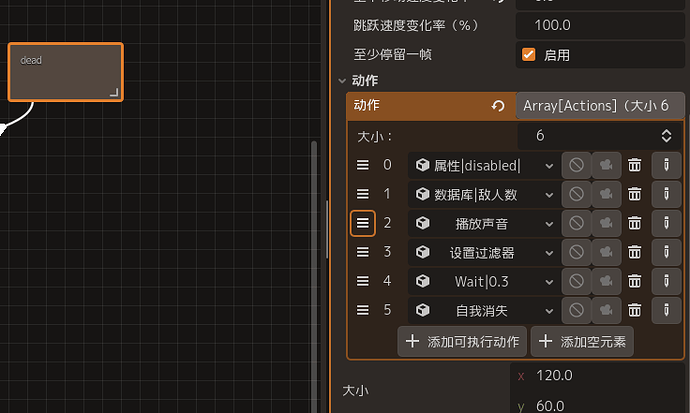Collapse the Array[Actions] (大小 6) button
This screenshot has width=690, height=413.
pos(600,106)
